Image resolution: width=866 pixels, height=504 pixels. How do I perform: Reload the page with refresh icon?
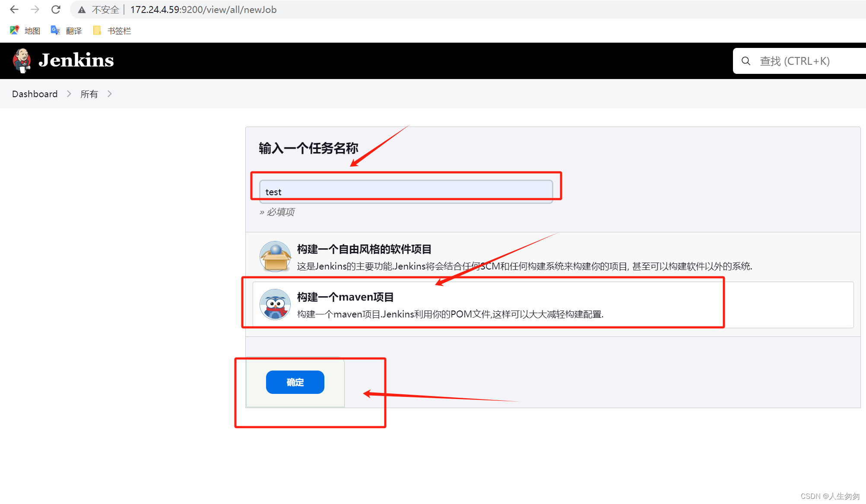[56, 10]
